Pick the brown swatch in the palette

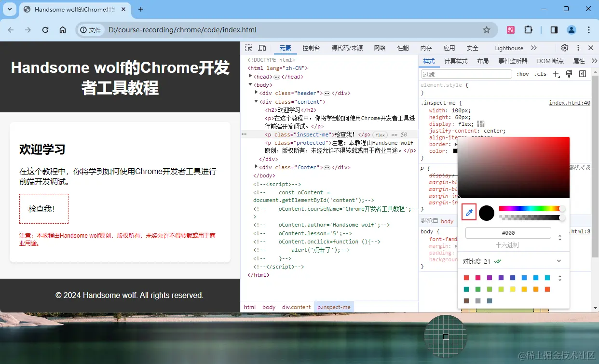pos(466,301)
